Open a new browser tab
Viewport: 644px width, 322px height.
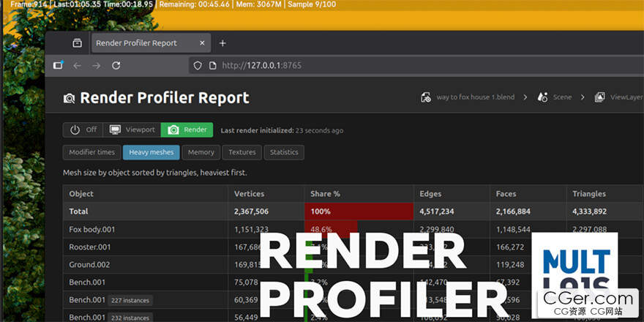pos(222,43)
